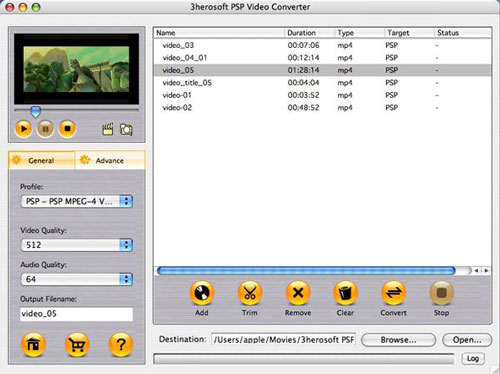Click the Remove icon
Image resolution: width=500 pixels, height=374 pixels.
pyautogui.click(x=298, y=293)
